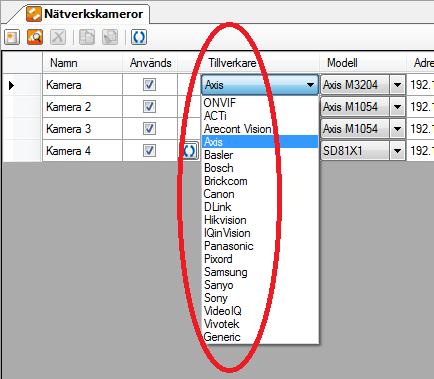Uncheck Används checkbox for Kamera 2
The width and height of the screenshot is (434, 379).
[149, 107]
